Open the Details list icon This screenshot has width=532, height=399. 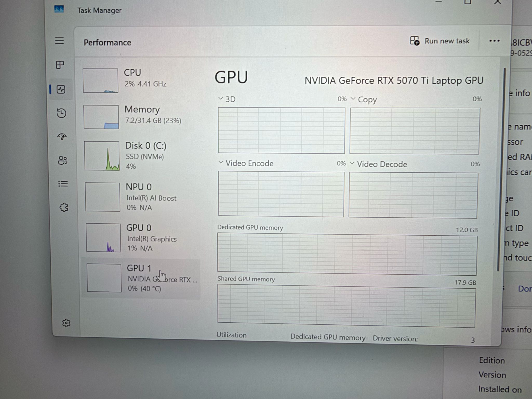[x=63, y=184]
